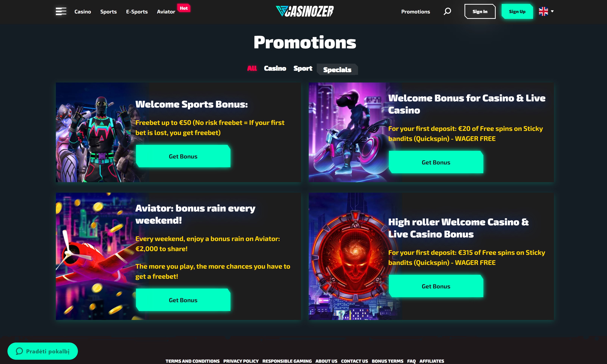Get Bonus for Aviator bonus rain

183,300
